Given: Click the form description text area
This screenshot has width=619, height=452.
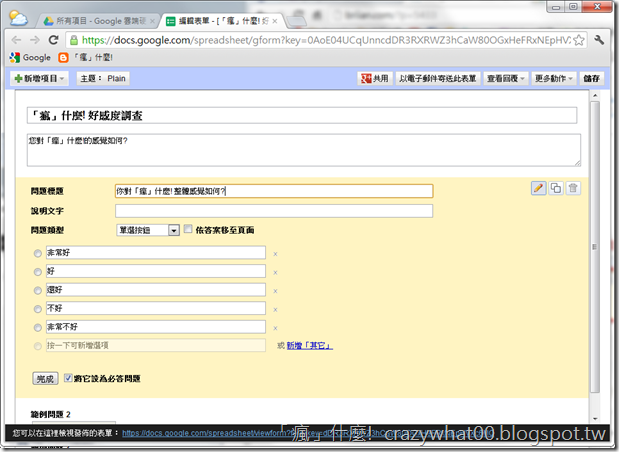Looking at the screenshot, I should [x=304, y=150].
